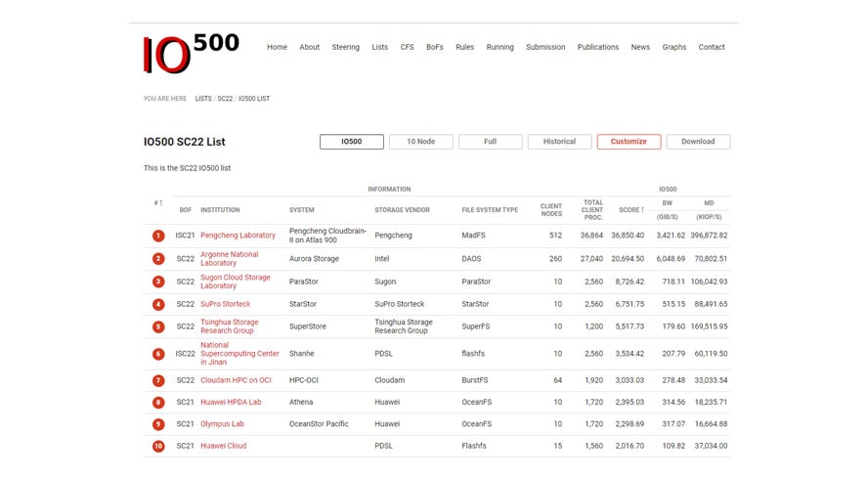Open the About page
Screen dimensions: 868x477
(310, 47)
